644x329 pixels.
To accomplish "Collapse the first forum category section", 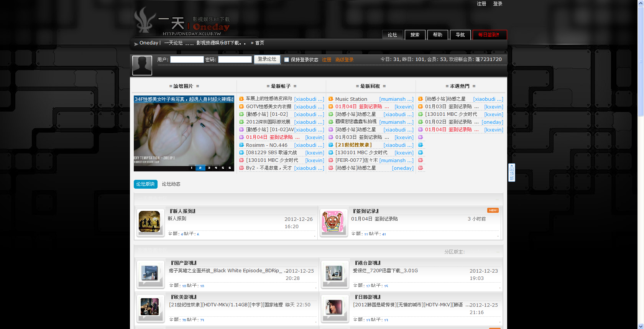I will point(497,199).
